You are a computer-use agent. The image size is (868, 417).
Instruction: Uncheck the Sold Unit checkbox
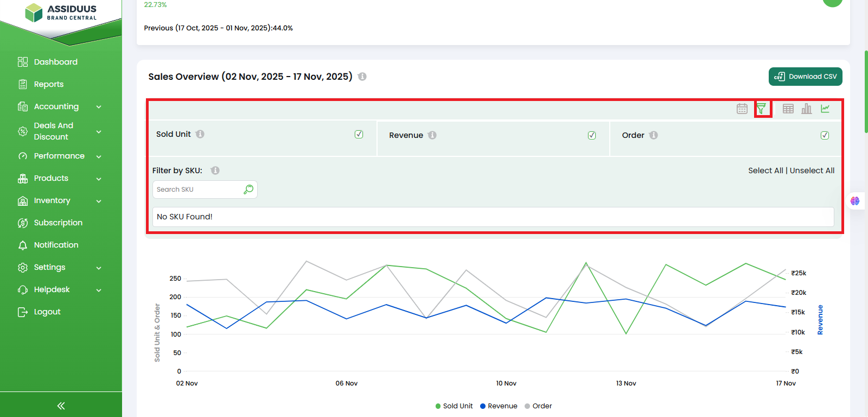[x=359, y=134]
